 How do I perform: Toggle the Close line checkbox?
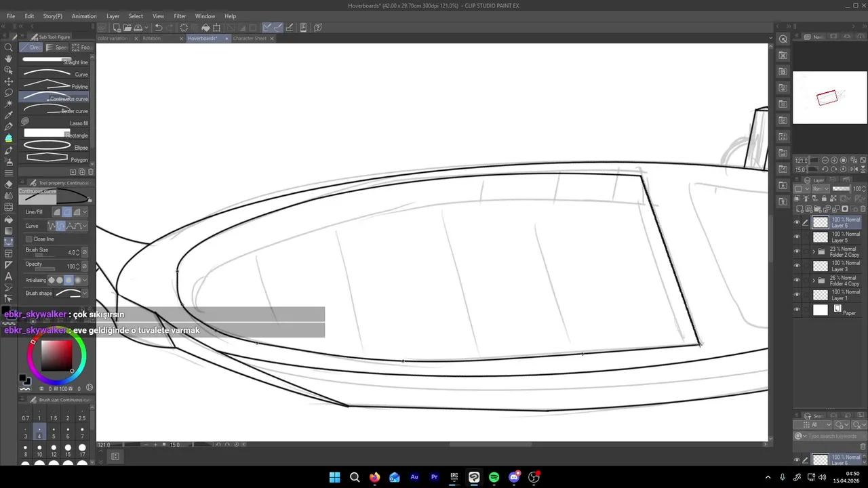pyautogui.click(x=28, y=239)
